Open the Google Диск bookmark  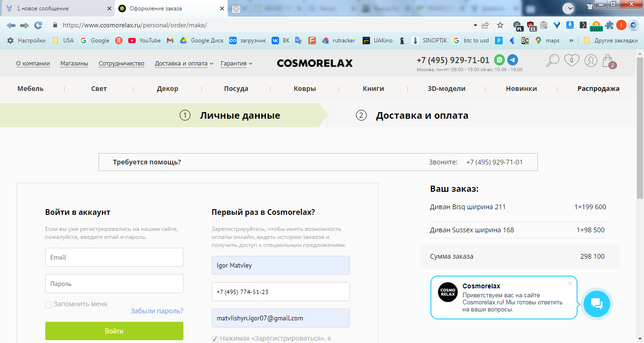pyautogui.click(x=202, y=41)
